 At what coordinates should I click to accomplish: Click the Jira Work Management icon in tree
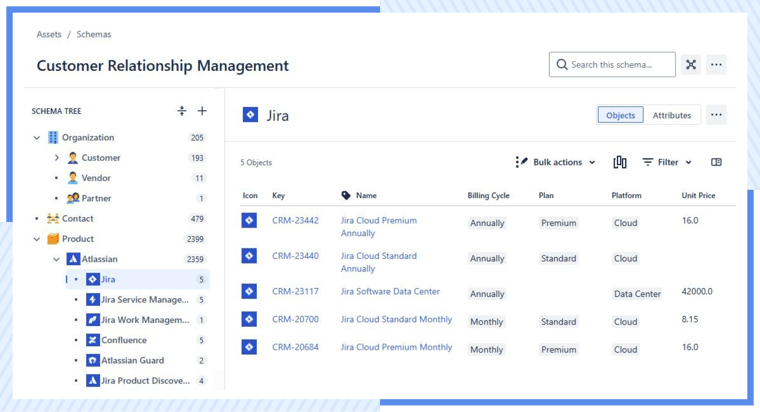(93, 320)
